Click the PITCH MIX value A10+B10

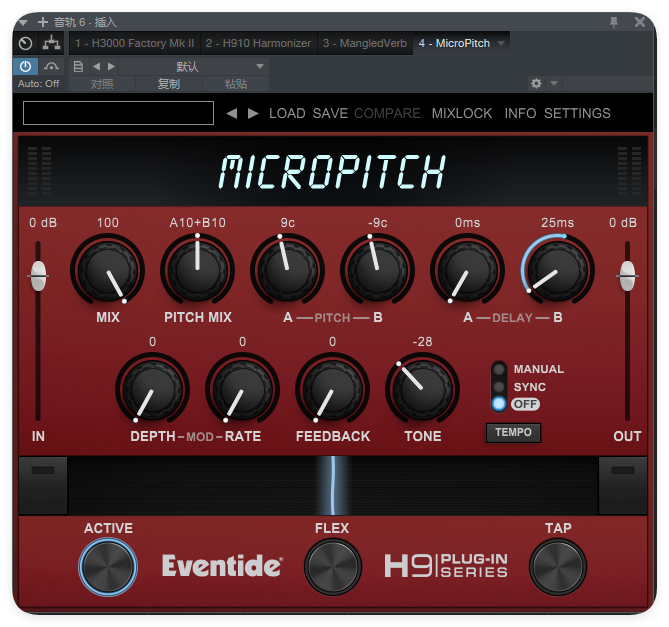click(198, 223)
